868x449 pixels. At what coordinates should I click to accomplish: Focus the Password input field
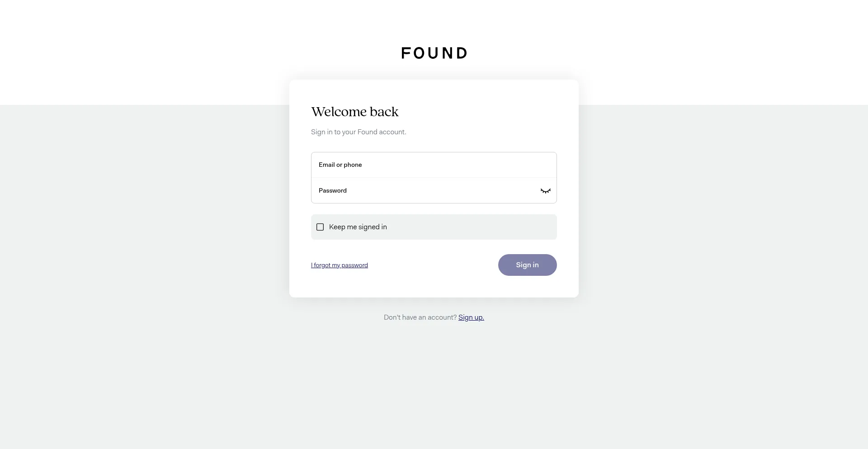coord(425,191)
